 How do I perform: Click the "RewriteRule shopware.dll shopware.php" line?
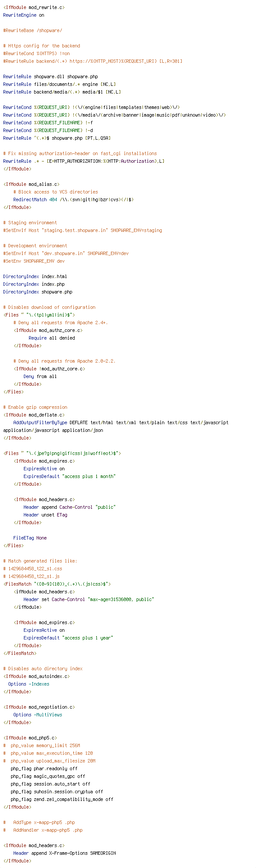pos(50,76)
